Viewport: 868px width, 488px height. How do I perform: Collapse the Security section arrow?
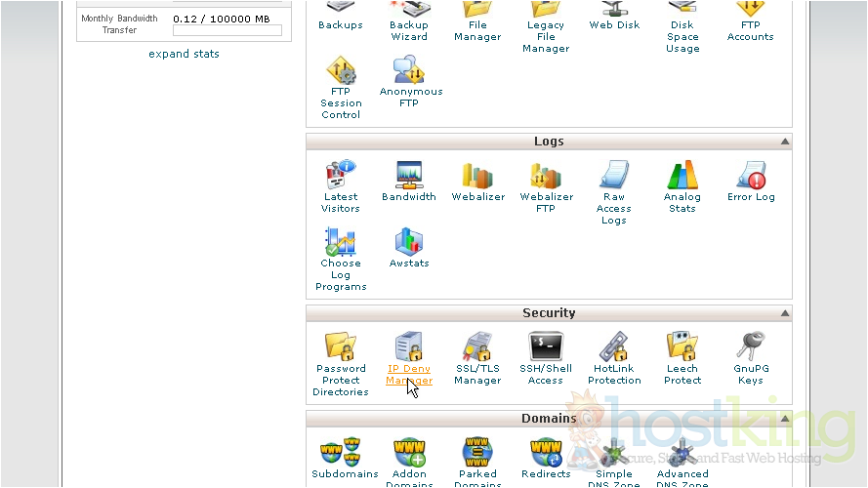[x=784, y=314]
